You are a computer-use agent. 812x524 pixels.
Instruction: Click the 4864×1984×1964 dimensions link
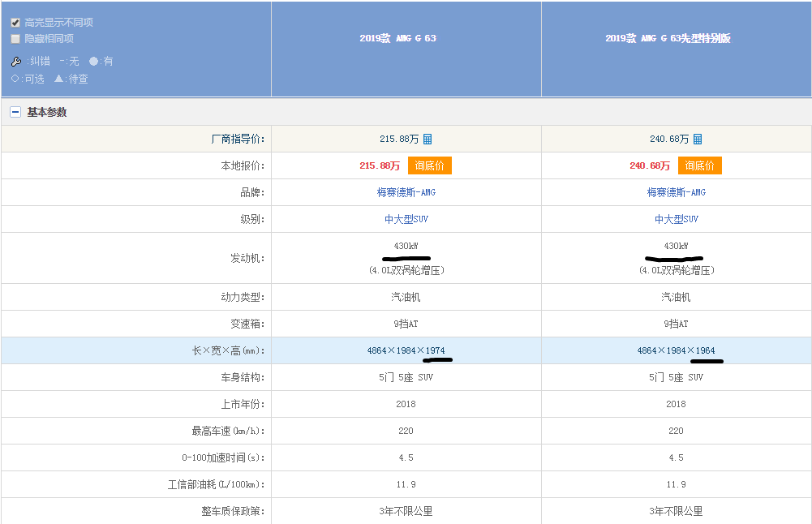676,350
